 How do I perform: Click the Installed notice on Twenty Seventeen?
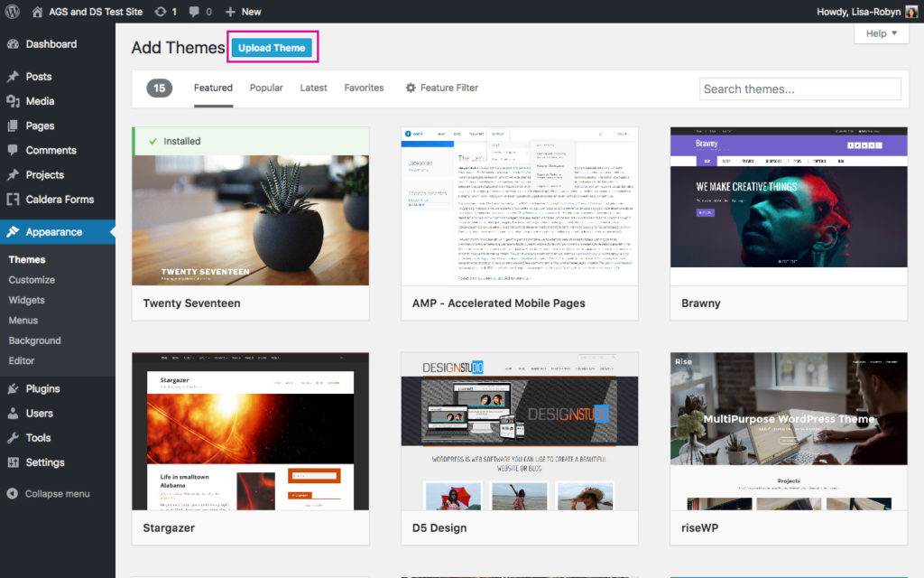tap(251, 141)
